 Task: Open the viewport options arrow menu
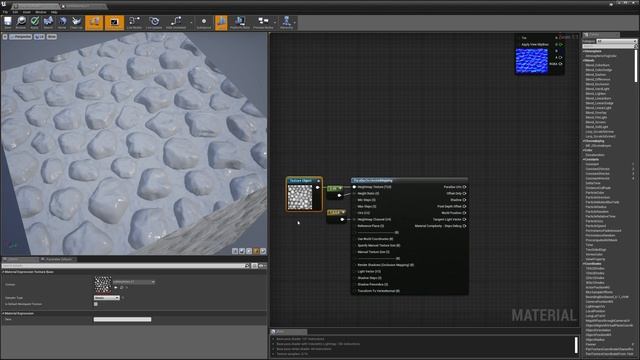coord(5,37)
